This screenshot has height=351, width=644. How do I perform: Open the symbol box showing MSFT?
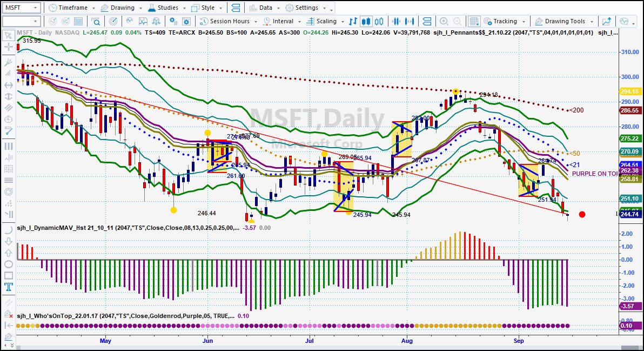21,8
